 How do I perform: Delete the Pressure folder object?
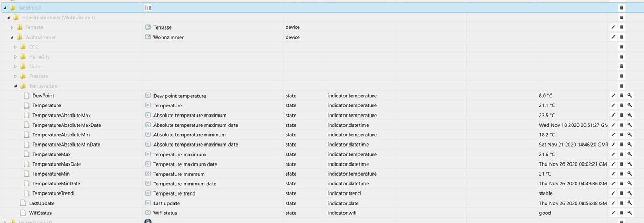click(621, 76)
